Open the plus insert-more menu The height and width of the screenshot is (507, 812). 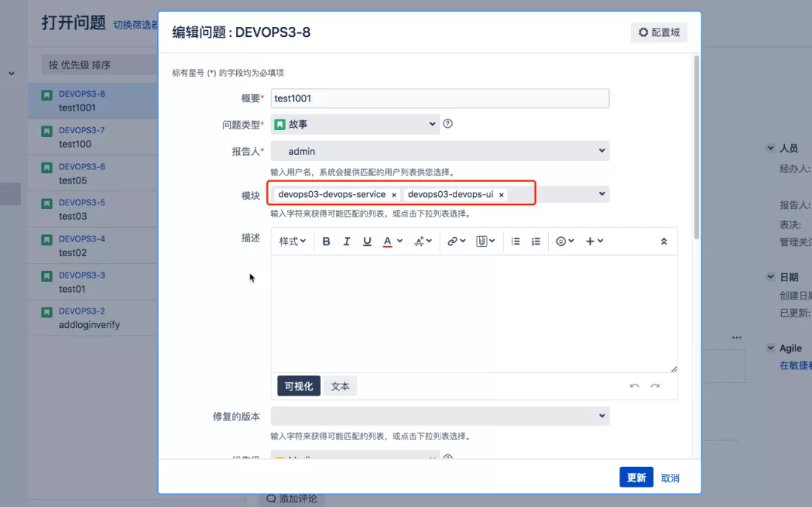click(x=594, y=241)
